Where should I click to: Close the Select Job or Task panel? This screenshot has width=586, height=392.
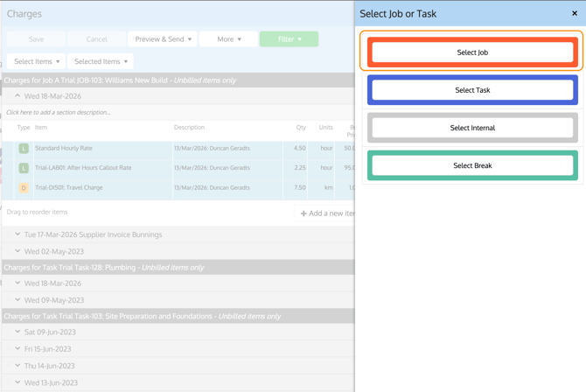(x=575, y=14)
